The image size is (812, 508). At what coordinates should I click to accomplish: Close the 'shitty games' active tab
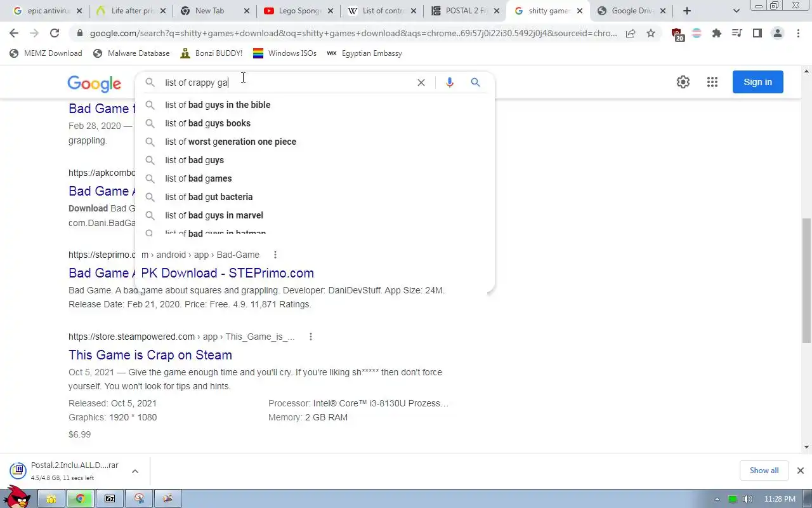pyautogui.click(x=580, y=11)
